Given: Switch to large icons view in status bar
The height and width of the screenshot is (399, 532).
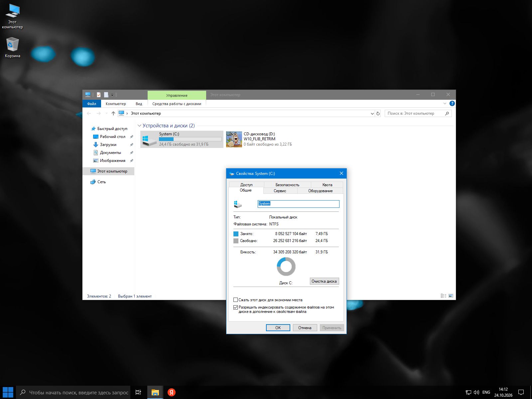Looking at the screenshot, I should click(451, 296).
